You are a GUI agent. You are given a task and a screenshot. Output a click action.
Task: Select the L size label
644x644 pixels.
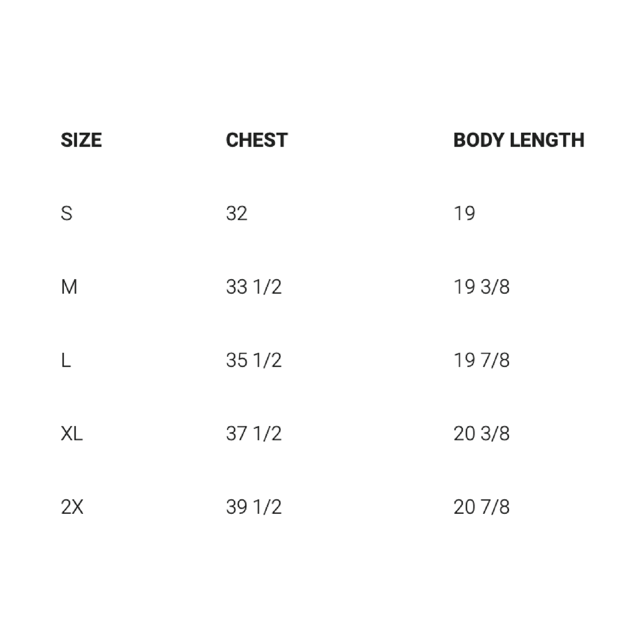[x=66, y=360]
